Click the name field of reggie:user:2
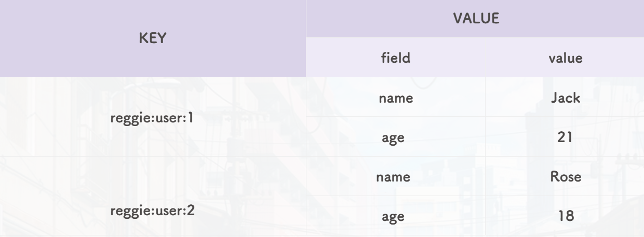 coord(397,177)
